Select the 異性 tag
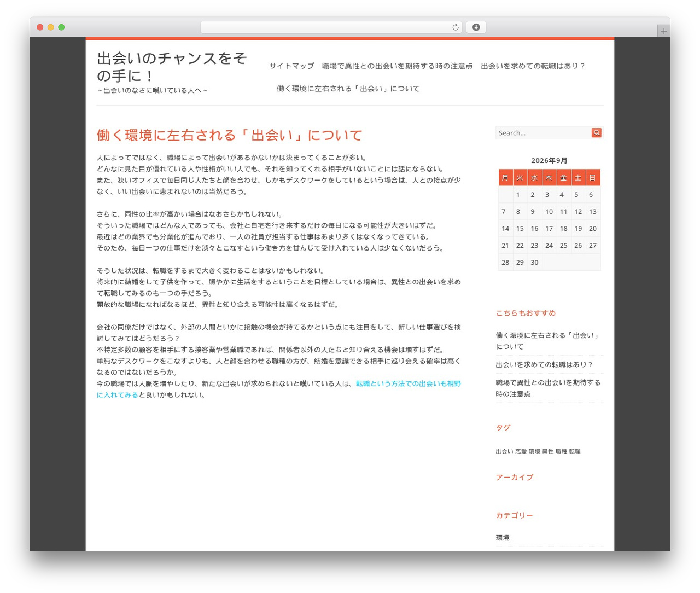Screen dimensions: 700x593 [547, 451]
